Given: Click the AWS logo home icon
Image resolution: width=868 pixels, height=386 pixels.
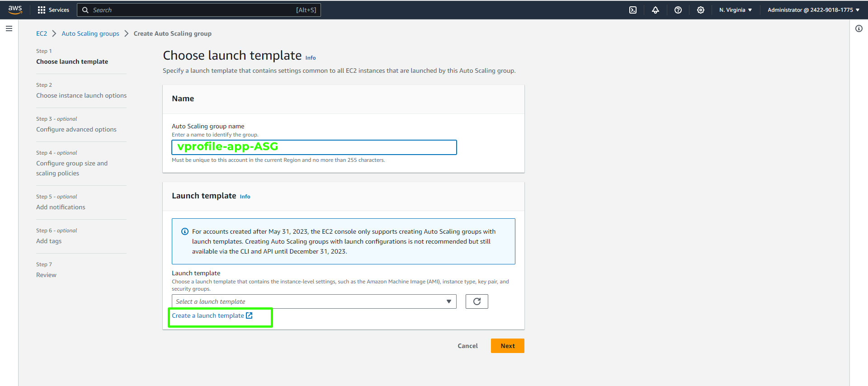Looking at the screenshot, I should [x=15, y=9].
